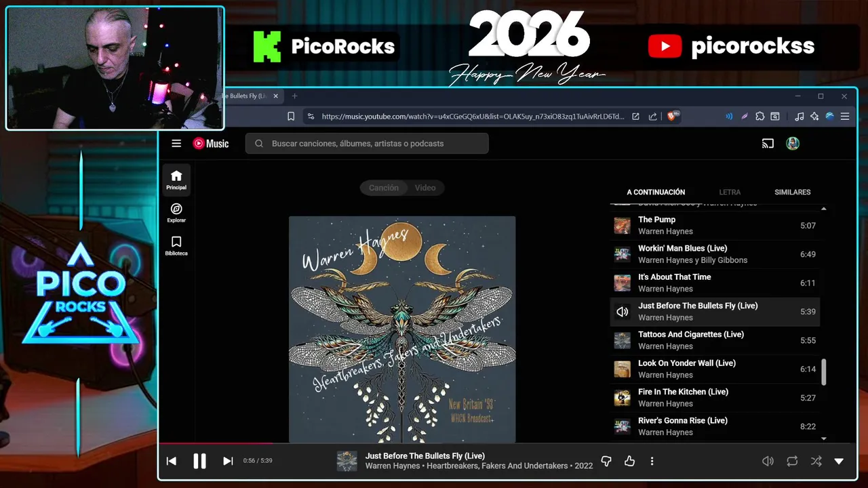Image resolution: width=868 pixels, height=488 pixels.
Task: Play Workin' Man Blues (Live) in queue
Action: click(x=715, y=254)
